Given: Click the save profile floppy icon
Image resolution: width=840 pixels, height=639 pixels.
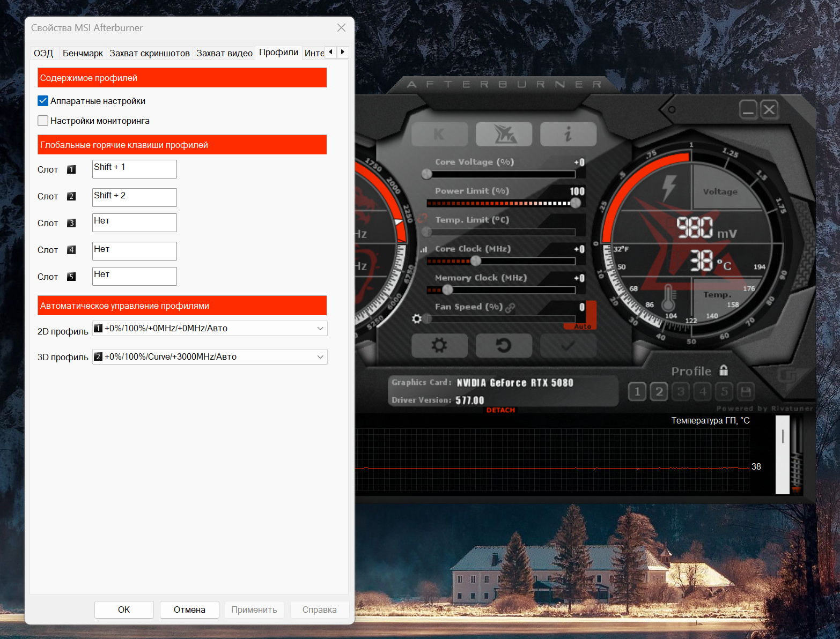Looking at the screenshot, I should [x=746, y=392].
